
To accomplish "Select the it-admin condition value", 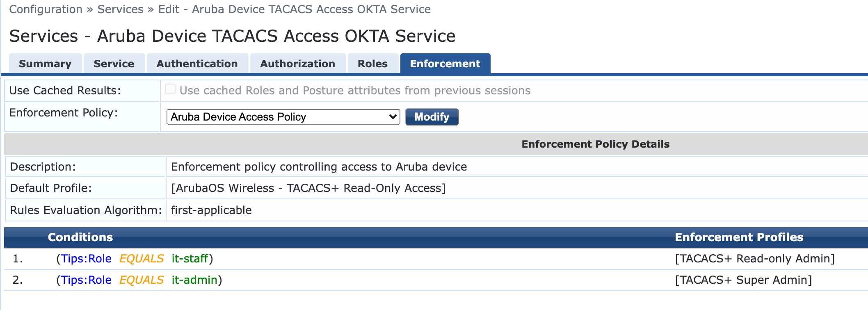I will [x=193, y=280].
